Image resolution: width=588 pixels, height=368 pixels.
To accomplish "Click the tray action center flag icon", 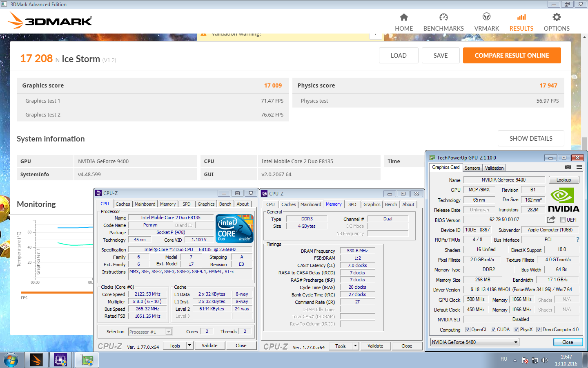I will (525, 360).
